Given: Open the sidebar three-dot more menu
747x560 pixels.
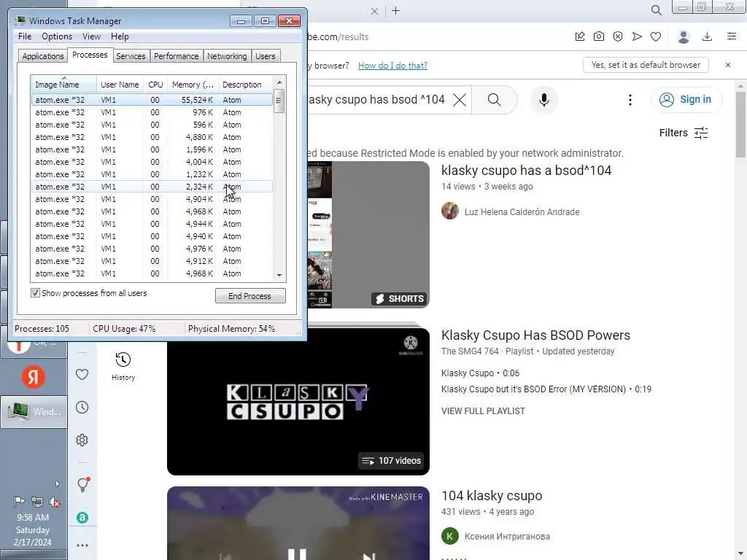Looking at the screenshot, I should pos(82,545).
